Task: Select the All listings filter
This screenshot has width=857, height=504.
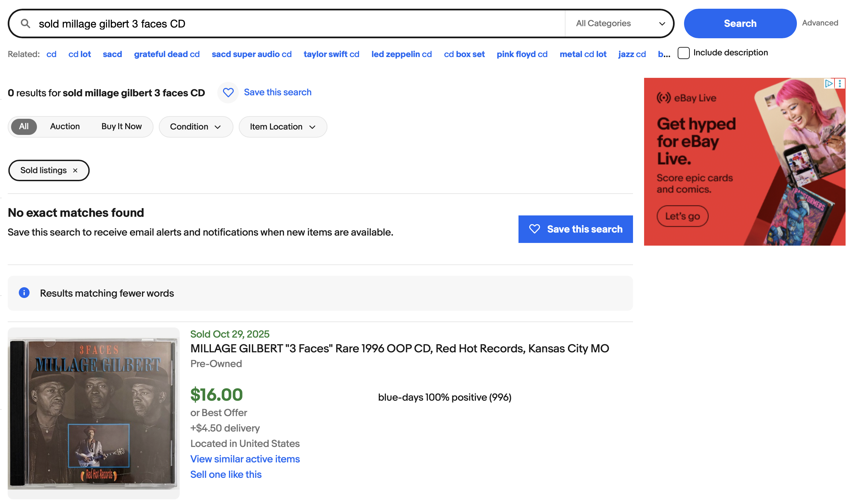Action: pyautogui.click(x=24, y=127)
